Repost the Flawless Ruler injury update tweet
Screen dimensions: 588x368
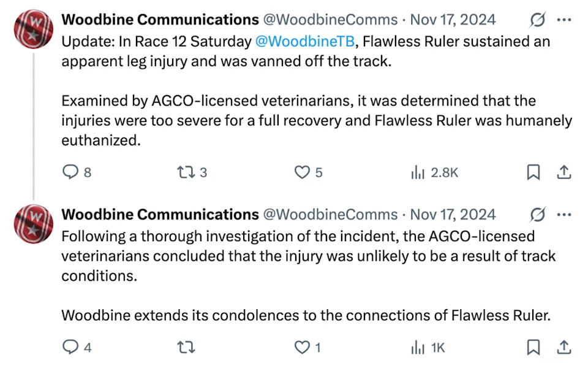point(192,172)
